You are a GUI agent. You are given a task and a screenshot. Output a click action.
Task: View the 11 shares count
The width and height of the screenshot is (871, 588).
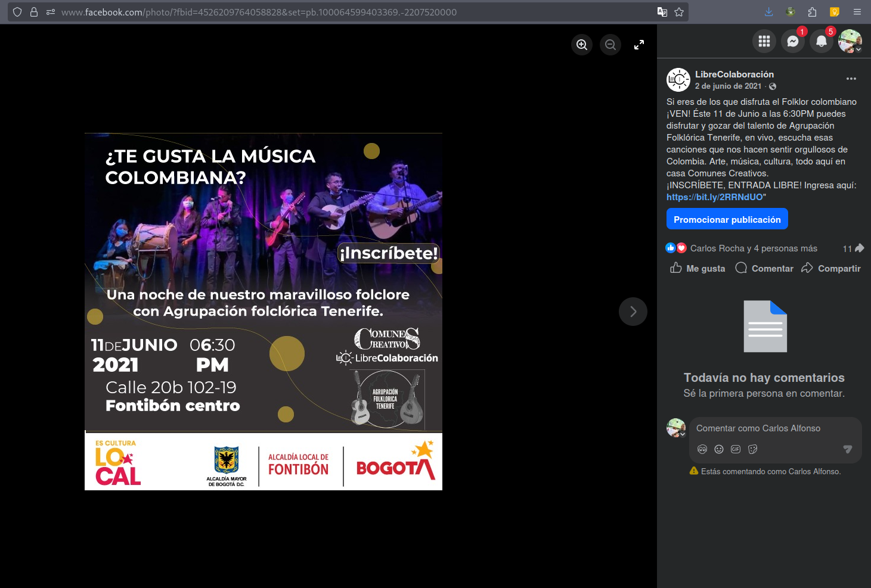tap(853, 248)
